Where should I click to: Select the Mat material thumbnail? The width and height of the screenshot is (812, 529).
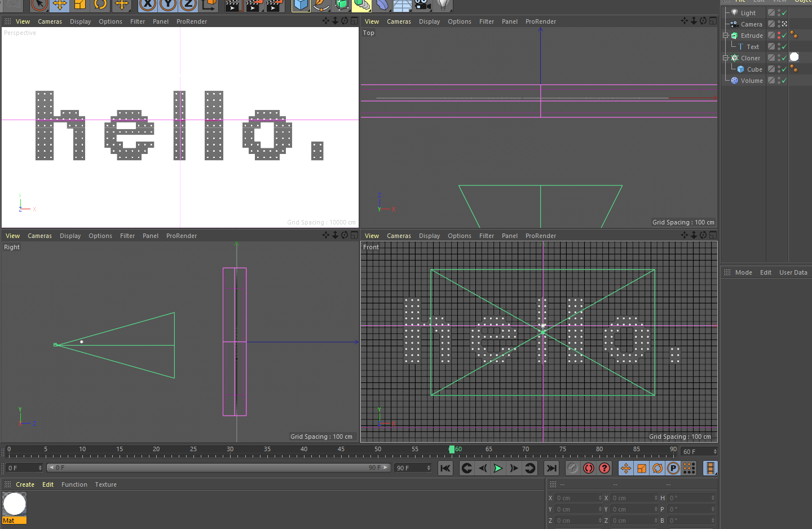(15, 504)
